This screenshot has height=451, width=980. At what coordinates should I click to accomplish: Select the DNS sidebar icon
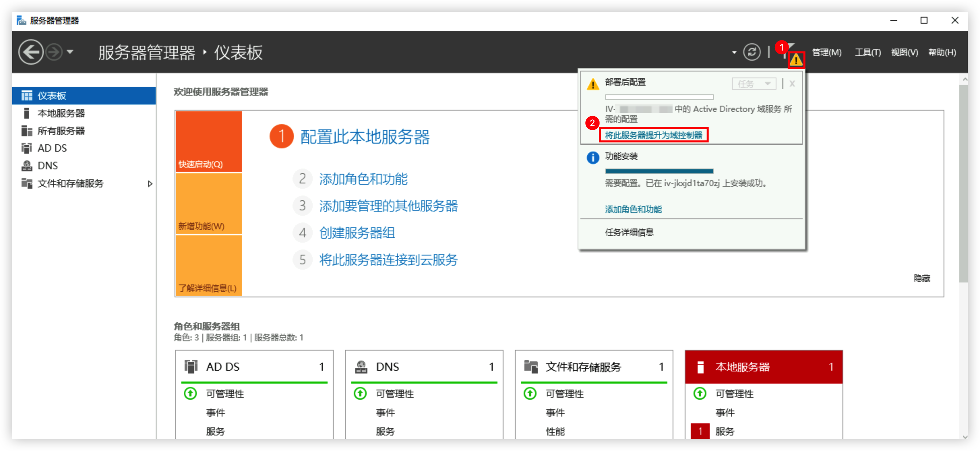pyautogui.click(x=26, y=166)
